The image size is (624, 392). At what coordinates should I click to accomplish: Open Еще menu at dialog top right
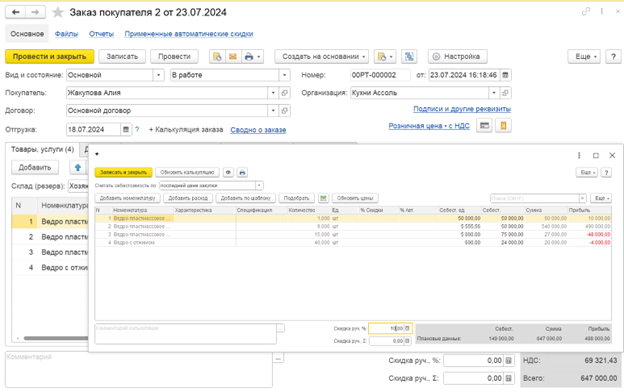tap(587, 172)
